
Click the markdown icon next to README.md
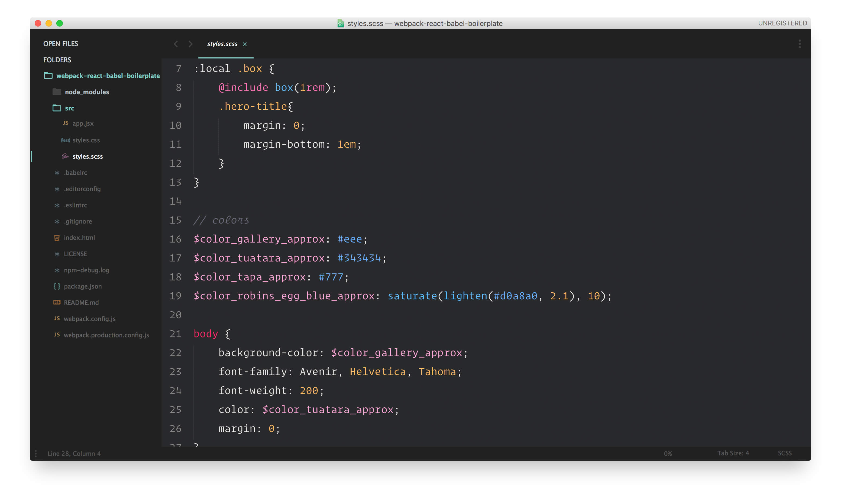[57, 302]
